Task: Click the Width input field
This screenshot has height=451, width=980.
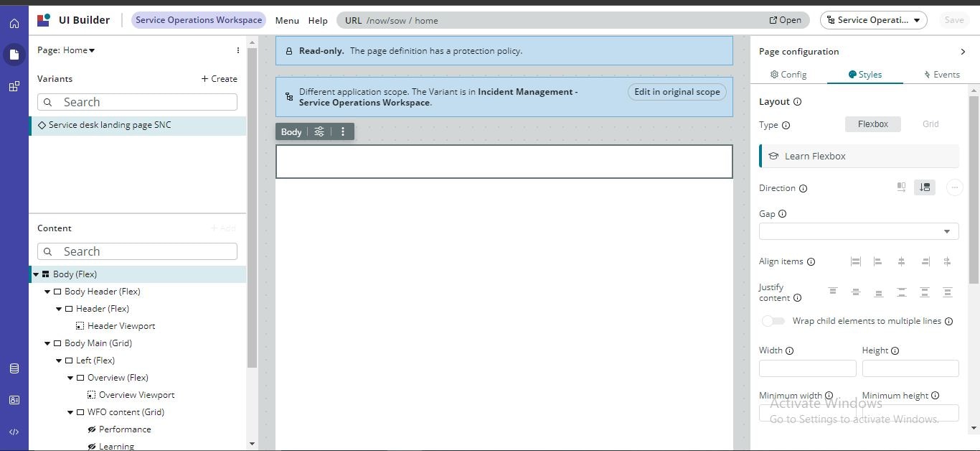Action: pos(807,368)
